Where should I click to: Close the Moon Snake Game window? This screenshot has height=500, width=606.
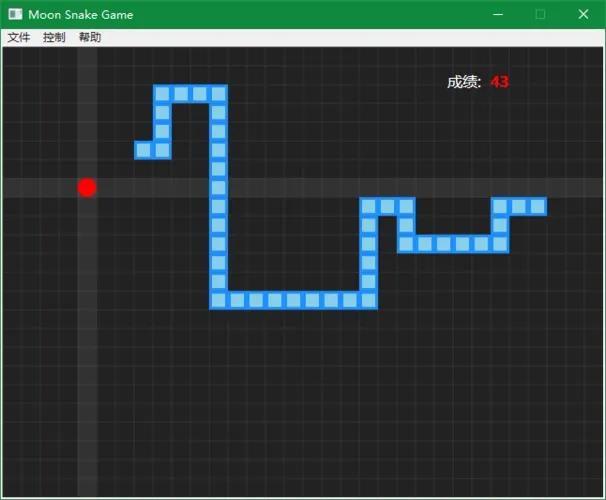tap(584, 14)
